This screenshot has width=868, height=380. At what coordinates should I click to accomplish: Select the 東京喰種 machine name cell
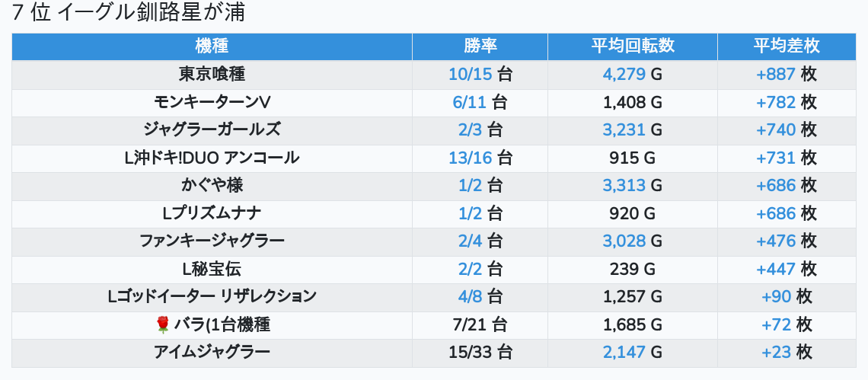point(212,75)
